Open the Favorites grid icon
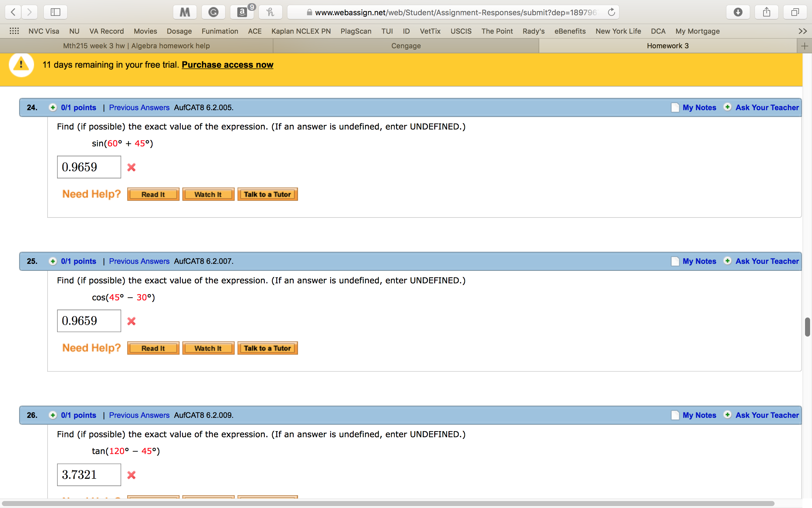Image resolution: width=812 pixels, height=508 pixels. click(14, 31)
